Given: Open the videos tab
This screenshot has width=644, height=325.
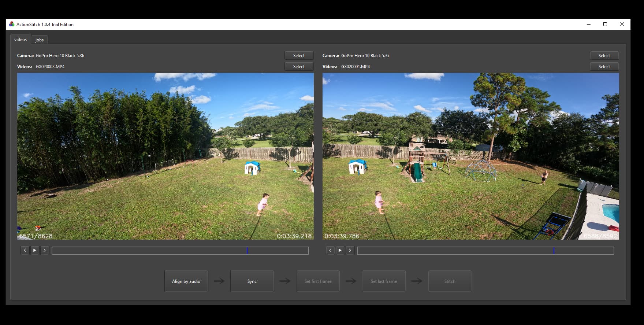Looking at the screenshot, I should (x=21, y=40).
